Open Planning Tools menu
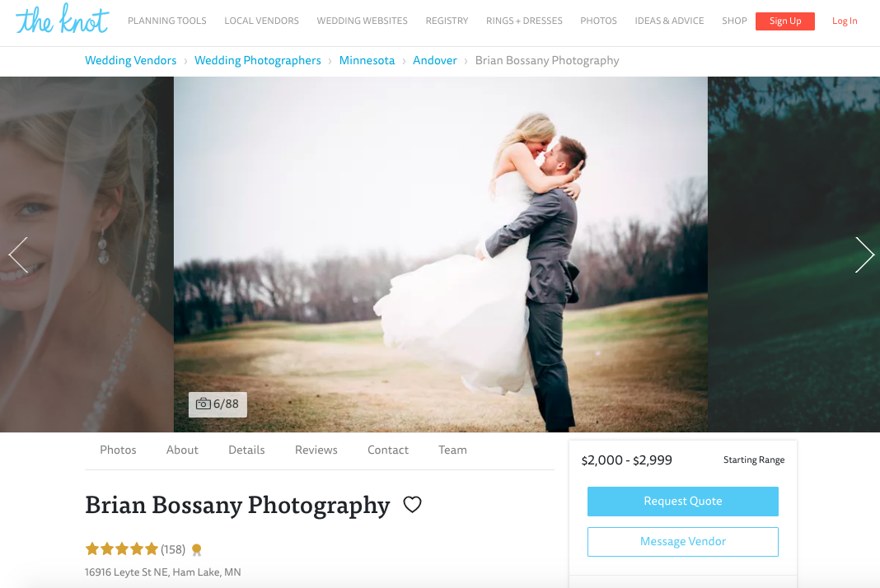The height and width of the screenshot is (588, 880). pyautogui.click(x=166, y=21)
